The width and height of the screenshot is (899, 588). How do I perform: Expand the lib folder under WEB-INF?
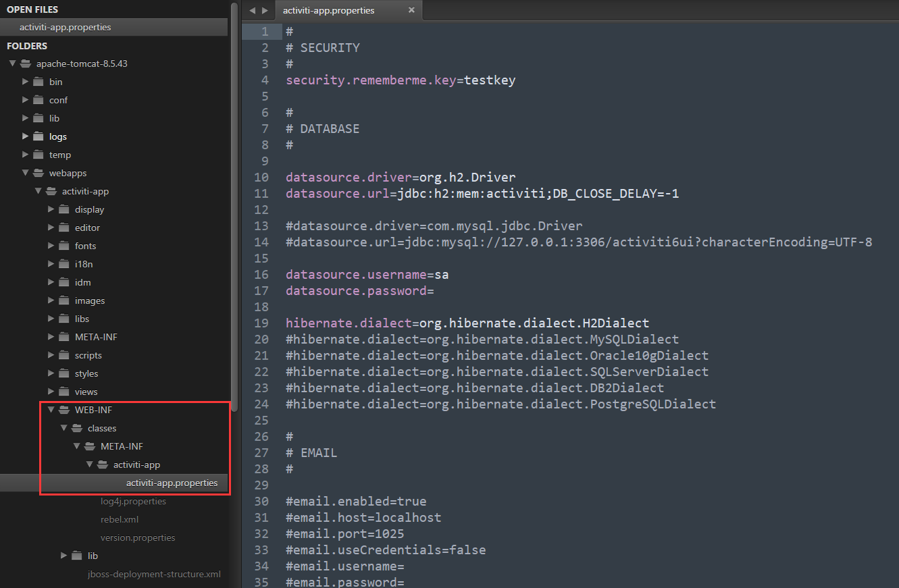click(64, 556)
